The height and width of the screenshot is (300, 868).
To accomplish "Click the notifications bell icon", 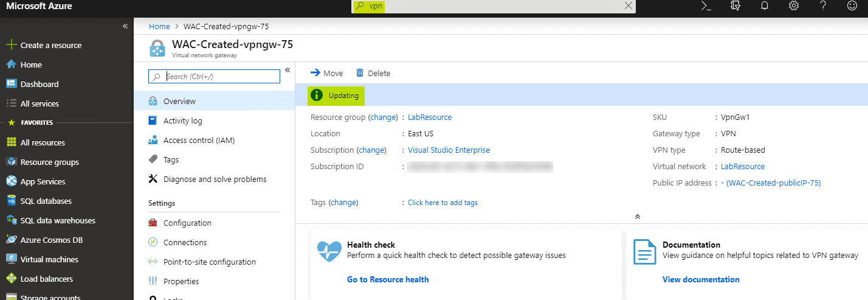I will (764, 6).
